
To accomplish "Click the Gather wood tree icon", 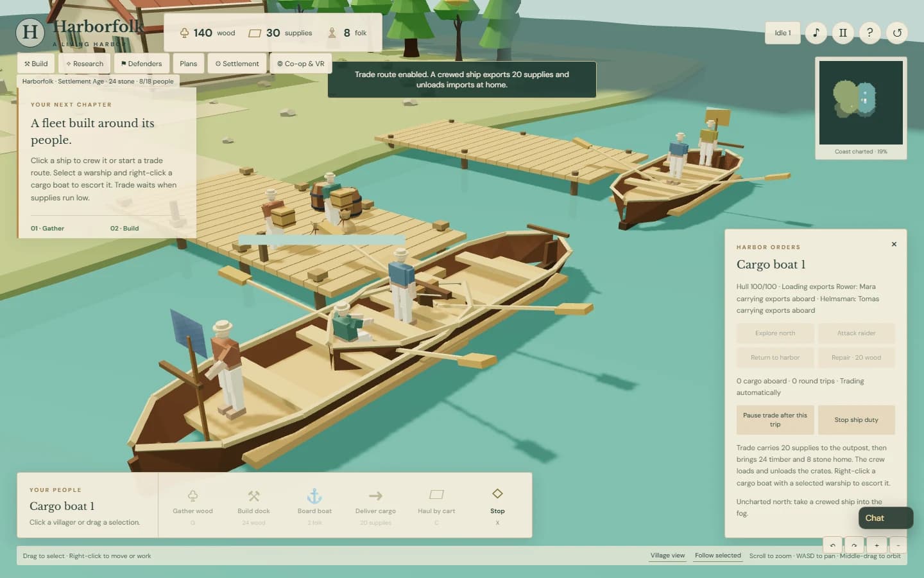I will 193,495.
